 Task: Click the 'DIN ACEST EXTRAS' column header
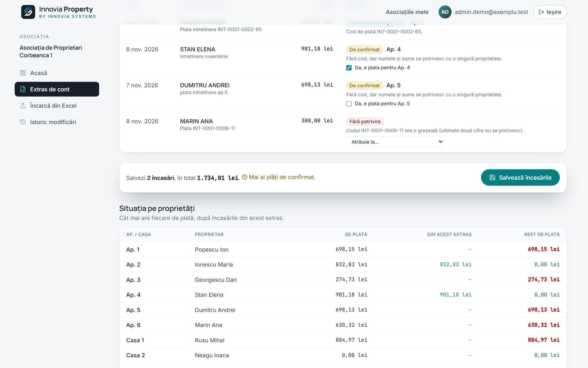click(449, 235)
